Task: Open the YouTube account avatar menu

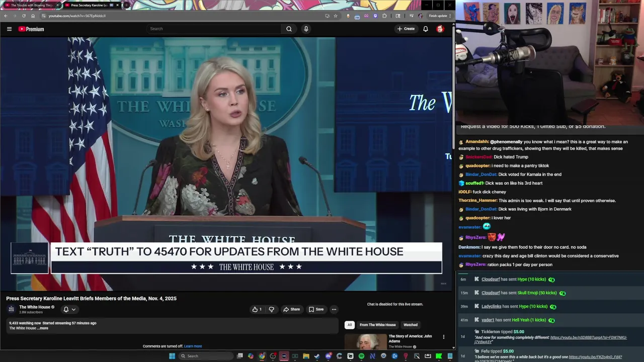Action: point(440,29)
